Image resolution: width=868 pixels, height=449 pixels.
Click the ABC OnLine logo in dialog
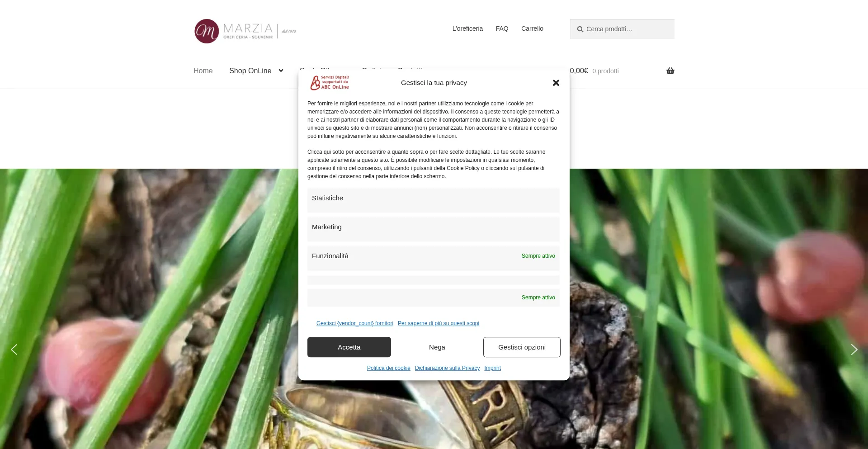[x=330, y=82]
